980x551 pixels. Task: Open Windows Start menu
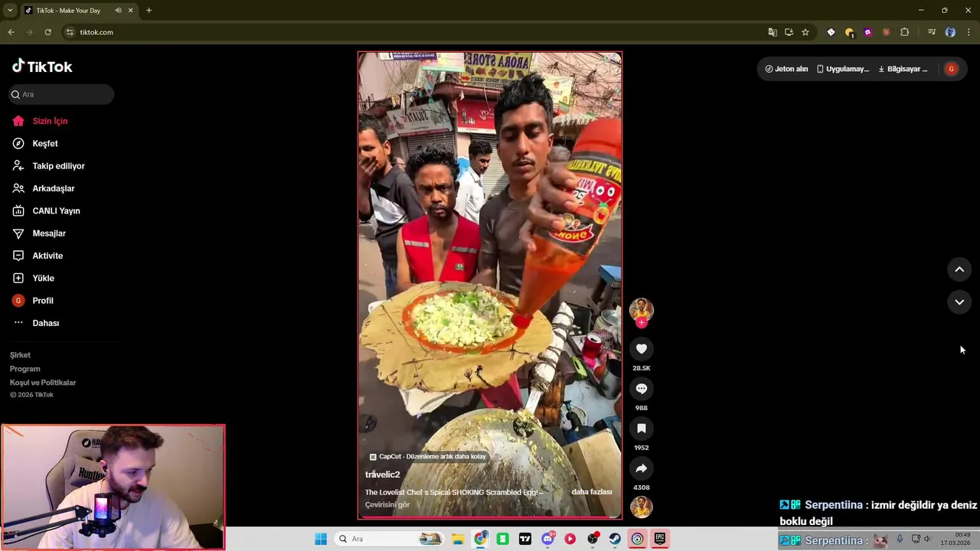(x=321, y=539)
